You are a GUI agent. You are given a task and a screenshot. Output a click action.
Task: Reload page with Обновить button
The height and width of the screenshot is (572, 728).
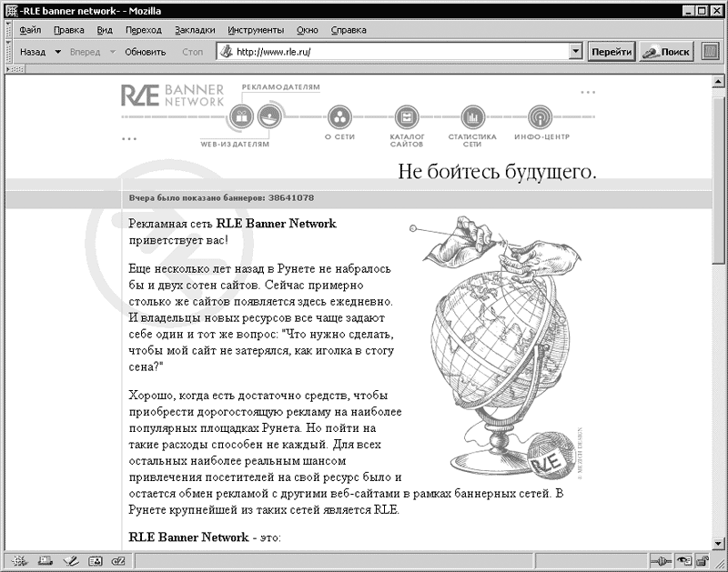pyautogui.click(x=146, y=52)
